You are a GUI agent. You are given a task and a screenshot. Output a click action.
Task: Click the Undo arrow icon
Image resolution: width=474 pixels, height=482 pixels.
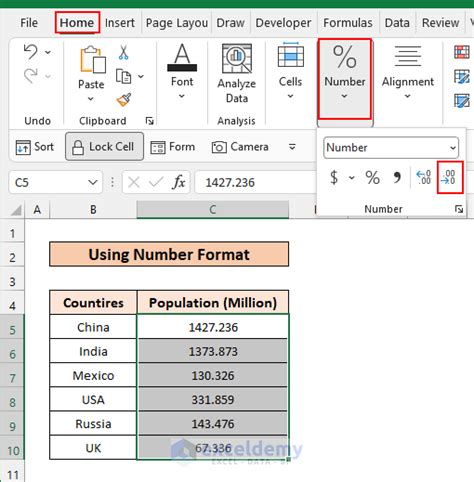point(31,52)
